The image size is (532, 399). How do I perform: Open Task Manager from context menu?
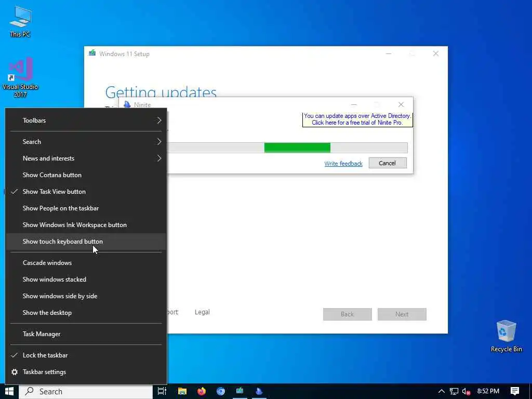[86, 334]
